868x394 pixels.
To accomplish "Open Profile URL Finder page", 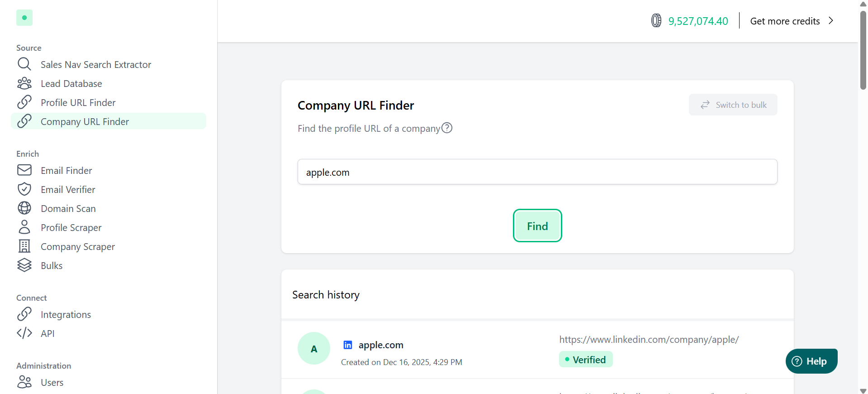I will [x=78, y=103].
